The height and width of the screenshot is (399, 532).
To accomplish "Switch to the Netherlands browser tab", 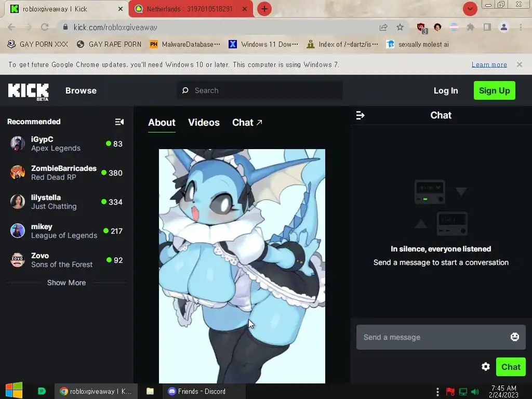I will (190, 9).
